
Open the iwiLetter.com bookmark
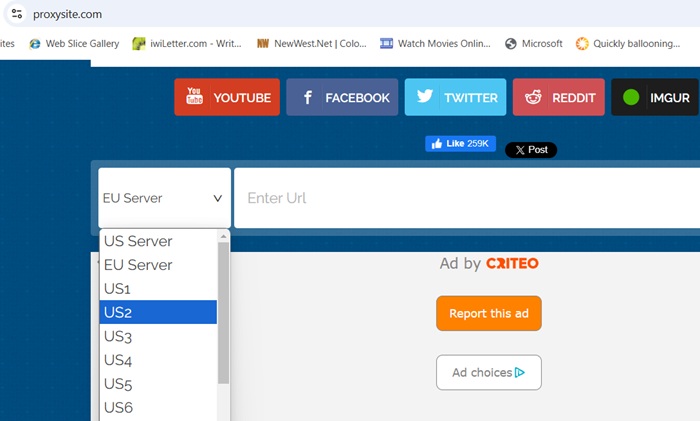pos(187,44)
